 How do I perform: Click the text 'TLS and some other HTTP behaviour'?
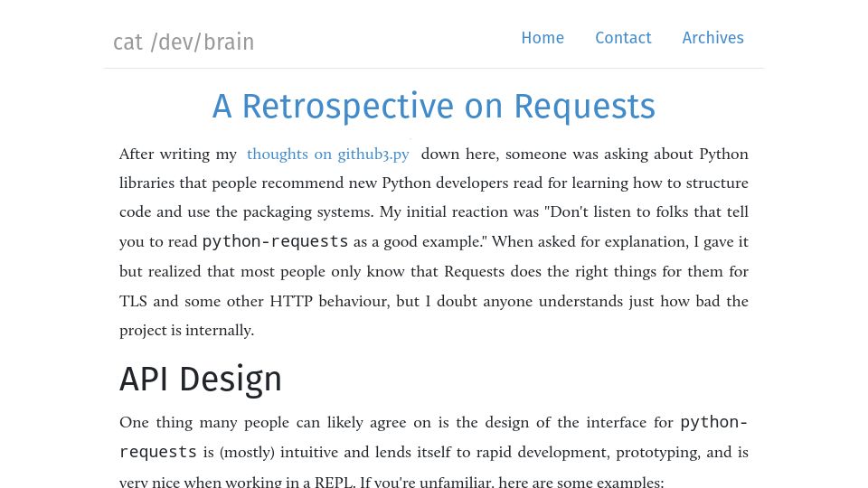[255, 301]
